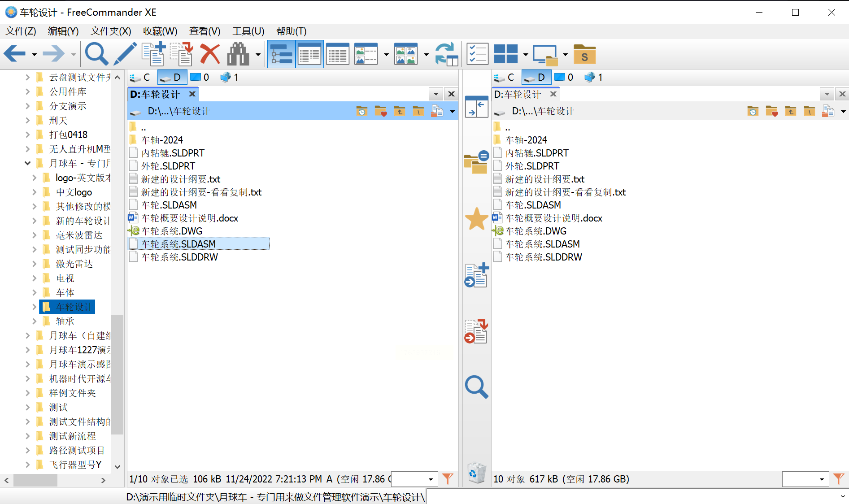Open the 查看(V) menu

[x=205, y=31]
